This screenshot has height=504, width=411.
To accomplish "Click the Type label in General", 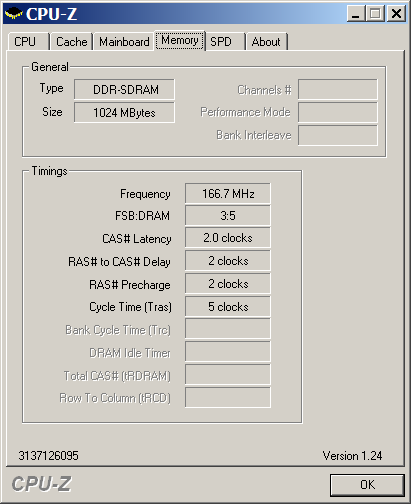I will (51, 88).
